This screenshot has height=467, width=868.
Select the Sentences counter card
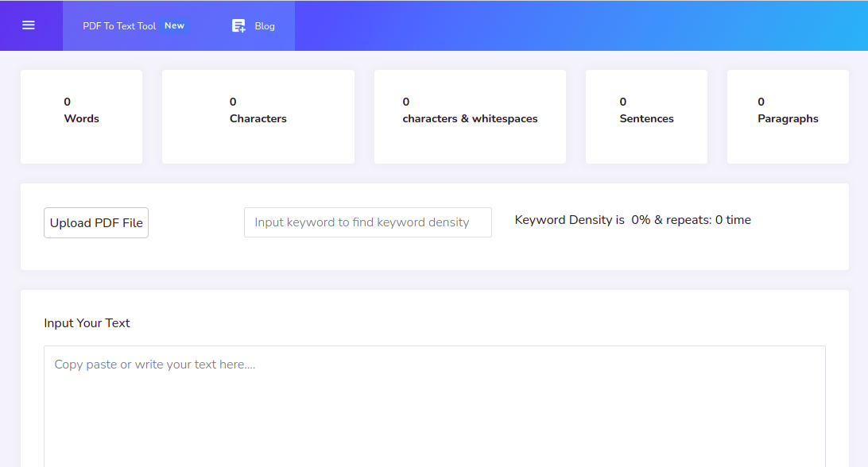646,116
